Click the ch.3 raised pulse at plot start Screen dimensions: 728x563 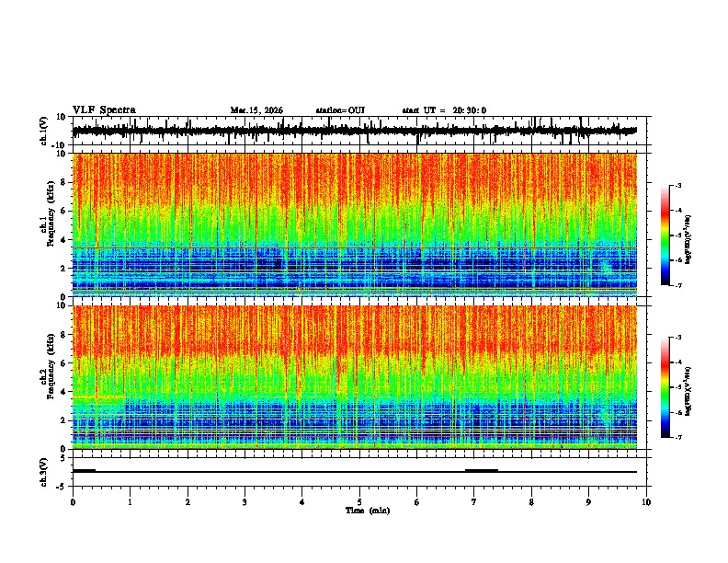(x=84, y=470)
